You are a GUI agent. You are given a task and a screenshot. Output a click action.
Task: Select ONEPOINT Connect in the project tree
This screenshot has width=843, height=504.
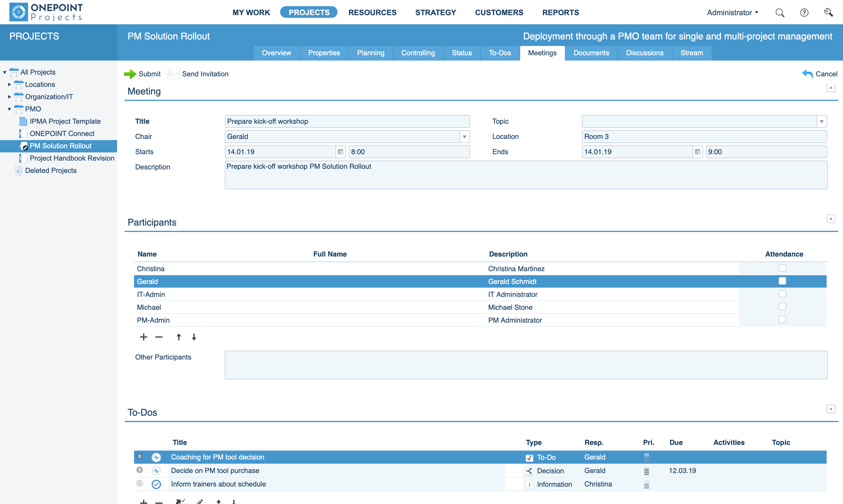[x=62, y=133]
